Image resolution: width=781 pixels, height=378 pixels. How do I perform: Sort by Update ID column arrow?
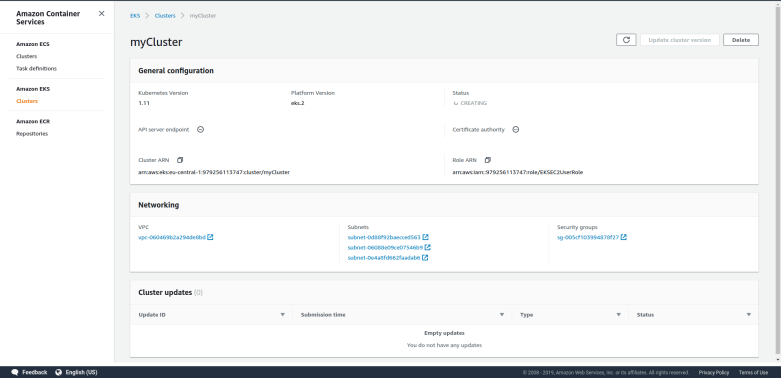[282, 315]
